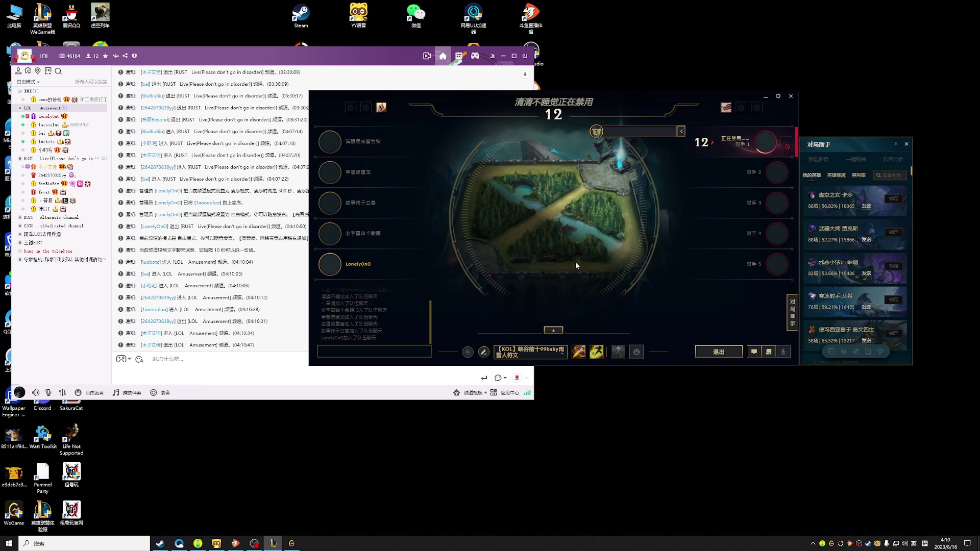This screenshot has width=980, height=551.
Task: Click the 对局助手 panel scrollbar
Action: (911, 171)
